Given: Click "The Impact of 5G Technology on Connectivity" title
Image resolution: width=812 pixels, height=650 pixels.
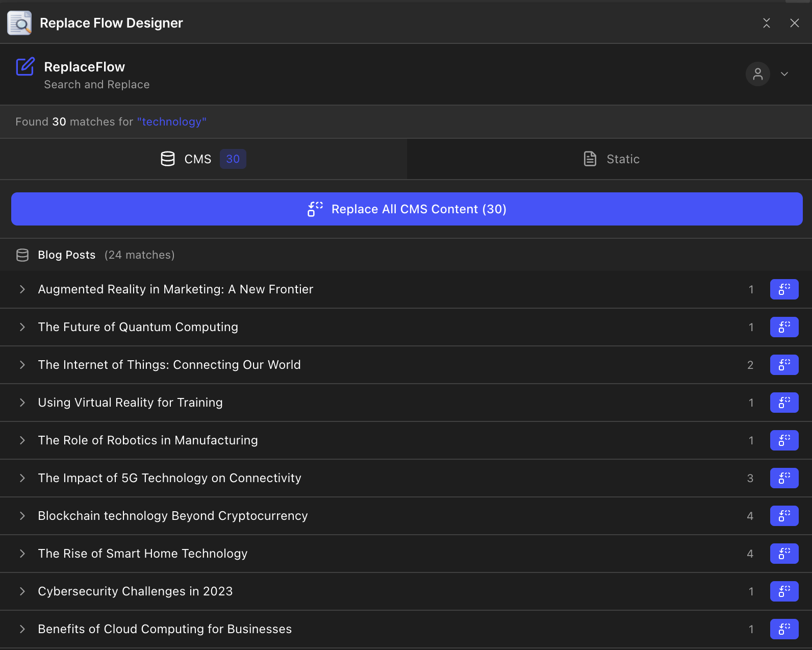Looking at the screenshot, I should 170,478.
